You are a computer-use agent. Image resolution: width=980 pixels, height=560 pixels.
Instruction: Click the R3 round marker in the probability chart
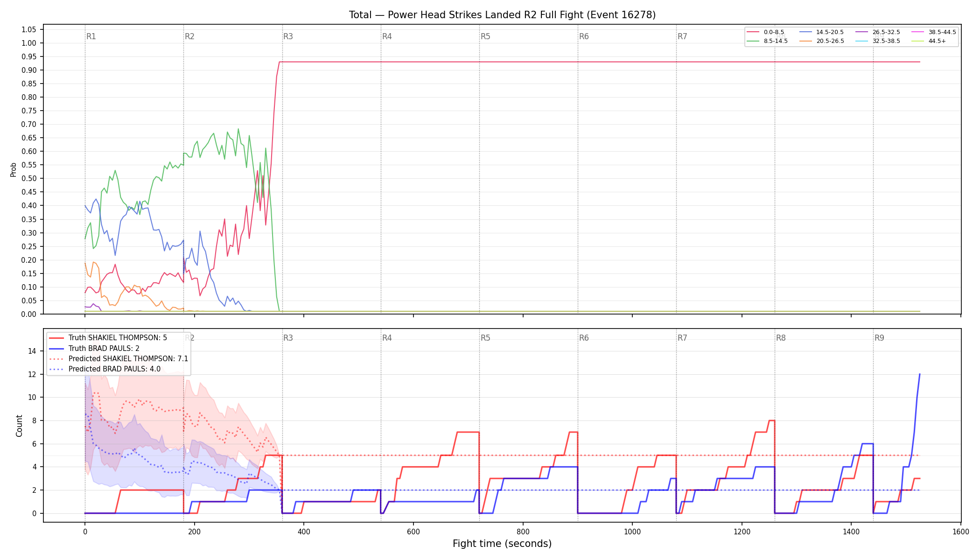click(x=288, y=36)
